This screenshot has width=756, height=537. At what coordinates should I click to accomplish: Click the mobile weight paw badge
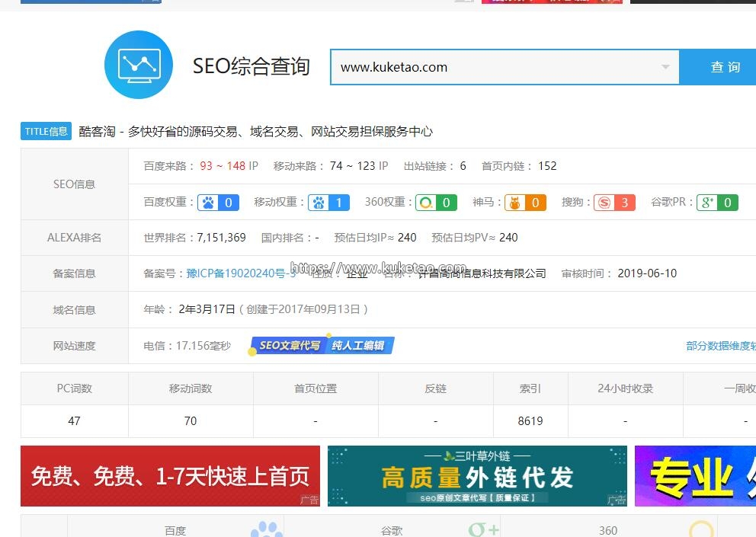point(328,203)
